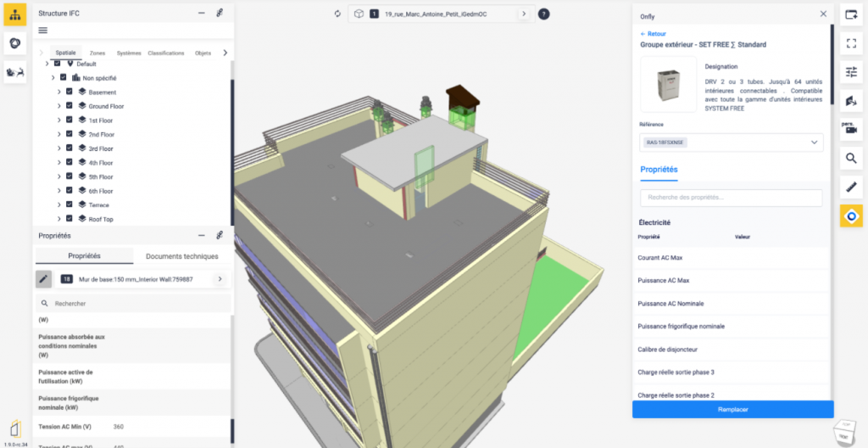Click the Remplacer button
The image size is (868, 448).
coord(732,409)
